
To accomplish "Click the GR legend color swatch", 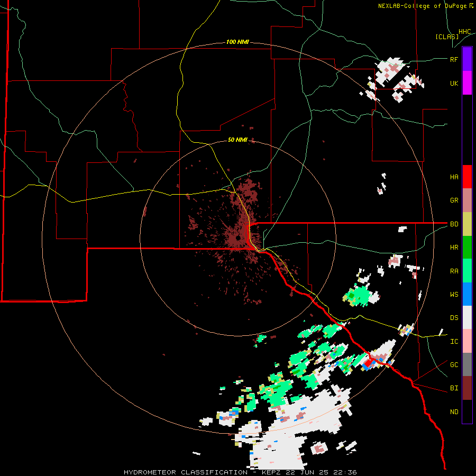I will click(467, 200).
